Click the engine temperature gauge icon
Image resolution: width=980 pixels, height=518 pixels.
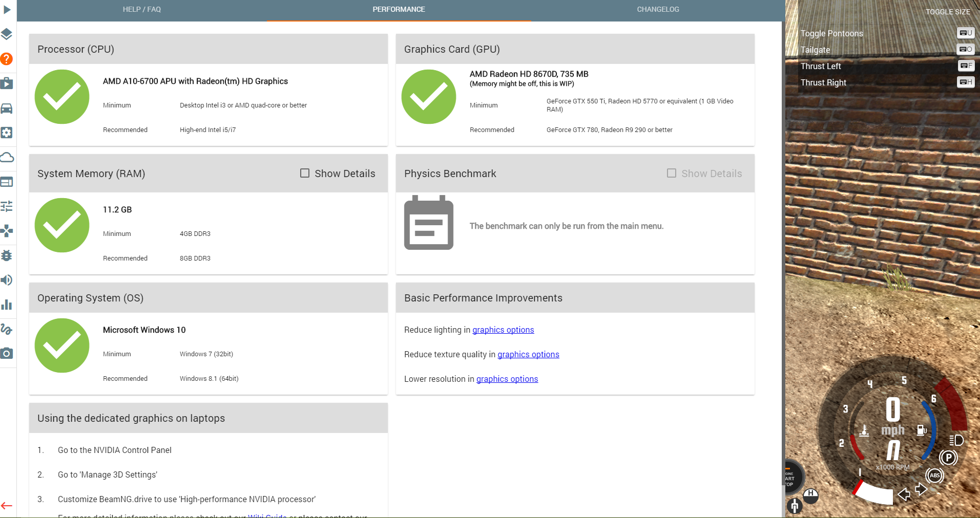864,430
